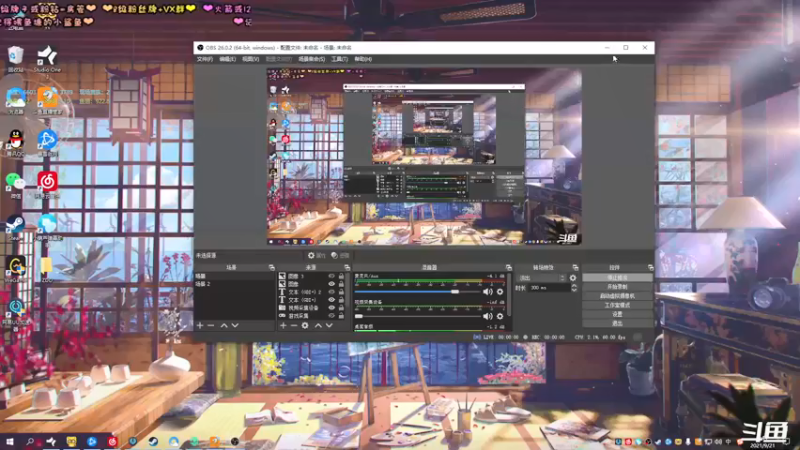Click the 启动虚拟摄像机 virtual camera button

[617, 296]
